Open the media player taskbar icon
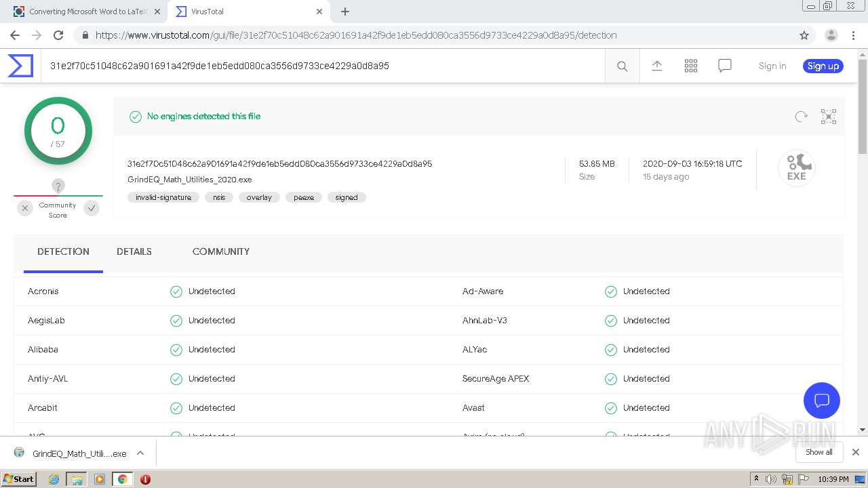 [100, 479]
